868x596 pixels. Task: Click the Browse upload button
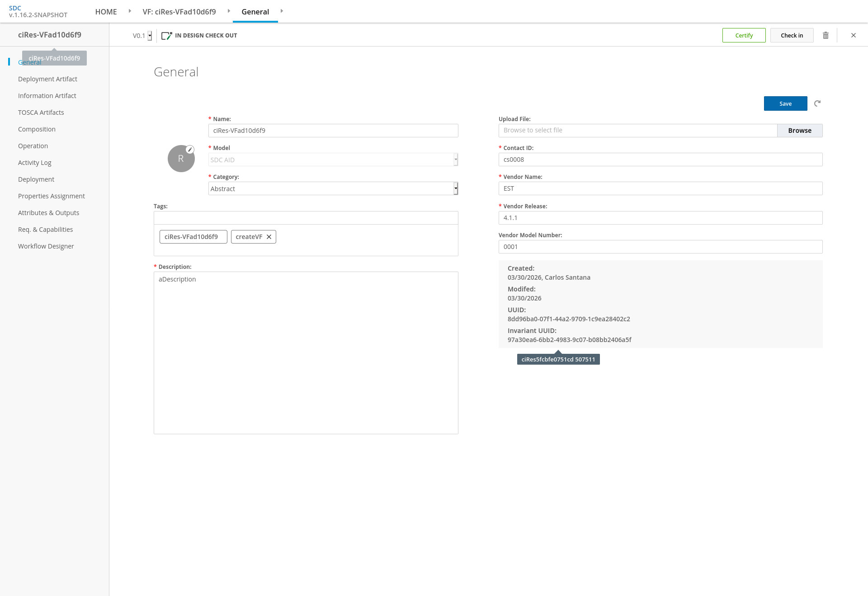[x=799, y=131]
